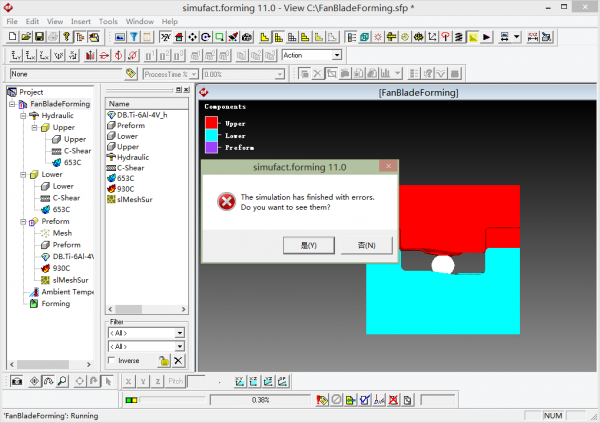Toggle the Pitch button
The image size is (600, 423).
(x=176, y=381)
